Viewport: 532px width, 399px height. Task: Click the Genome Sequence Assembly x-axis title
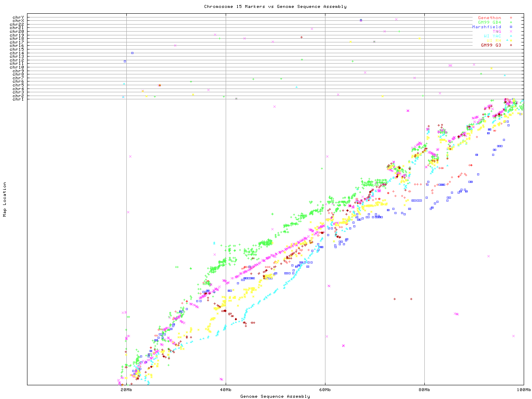click(275, 397)
